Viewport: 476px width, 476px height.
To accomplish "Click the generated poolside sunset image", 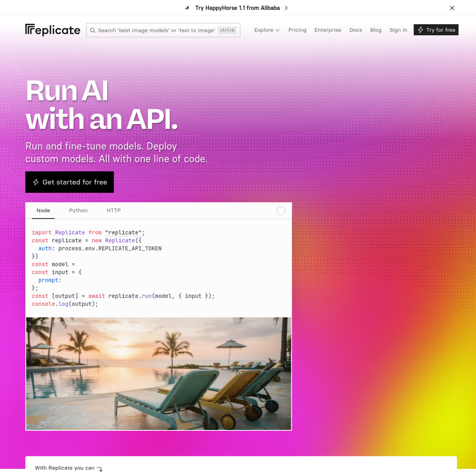I will (x=159, y=373).
